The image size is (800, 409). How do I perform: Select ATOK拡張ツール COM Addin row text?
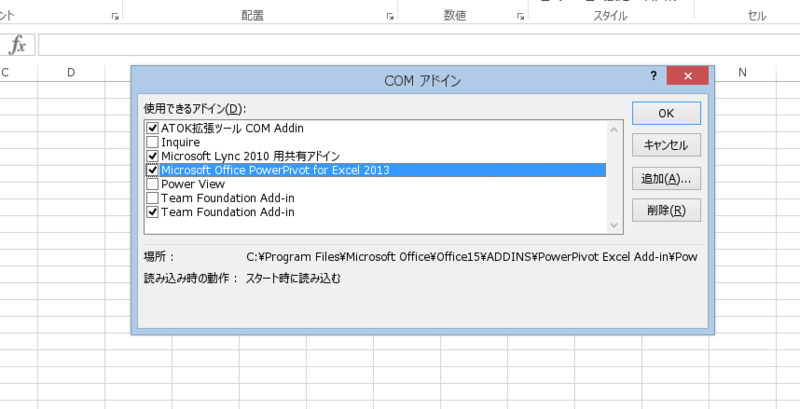[x=232, y=128]
